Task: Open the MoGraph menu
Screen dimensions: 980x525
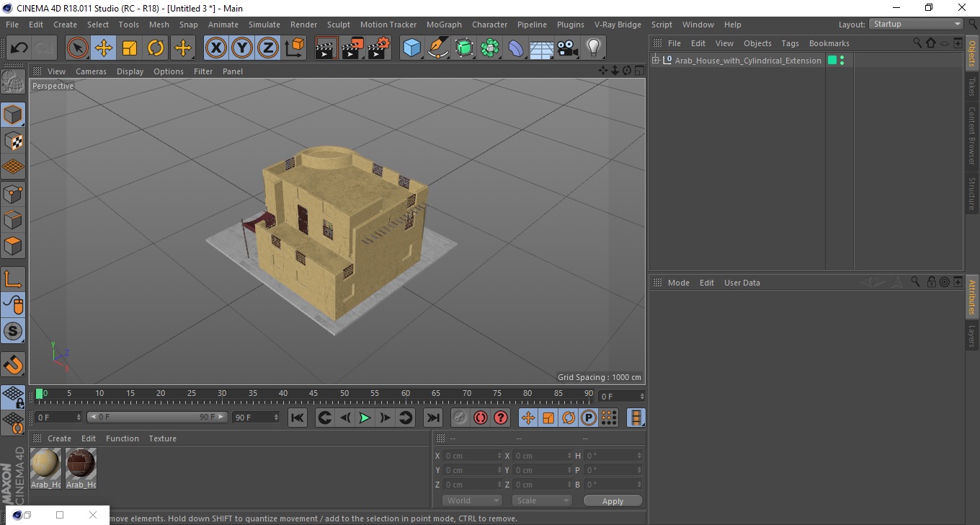Action: (444, 25)
